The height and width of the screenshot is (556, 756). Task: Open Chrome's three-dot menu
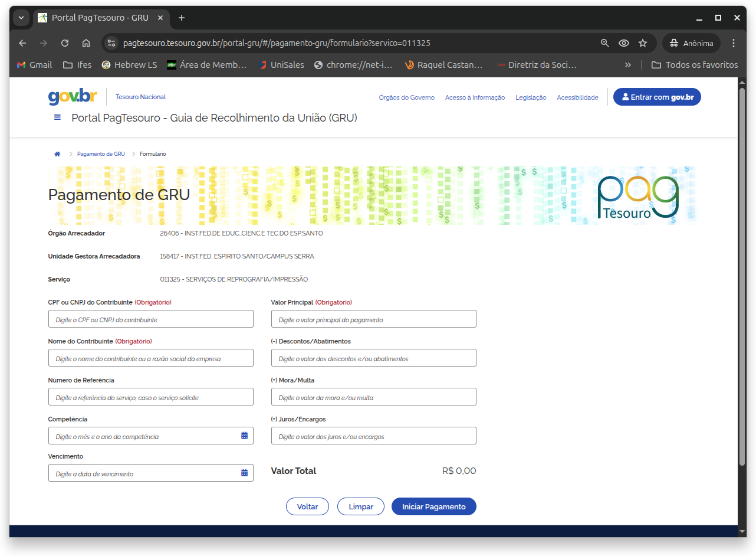tap(734, 43)
